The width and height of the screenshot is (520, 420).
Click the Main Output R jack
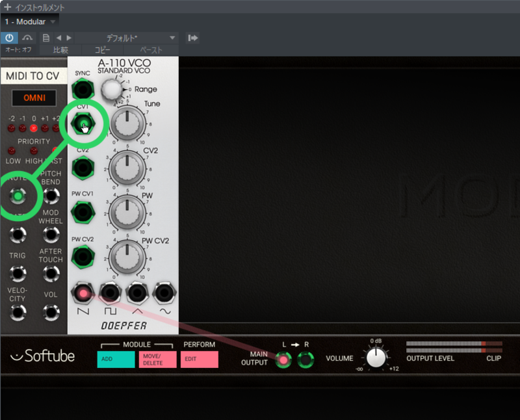pyautogui.click(x=305, y=360)
